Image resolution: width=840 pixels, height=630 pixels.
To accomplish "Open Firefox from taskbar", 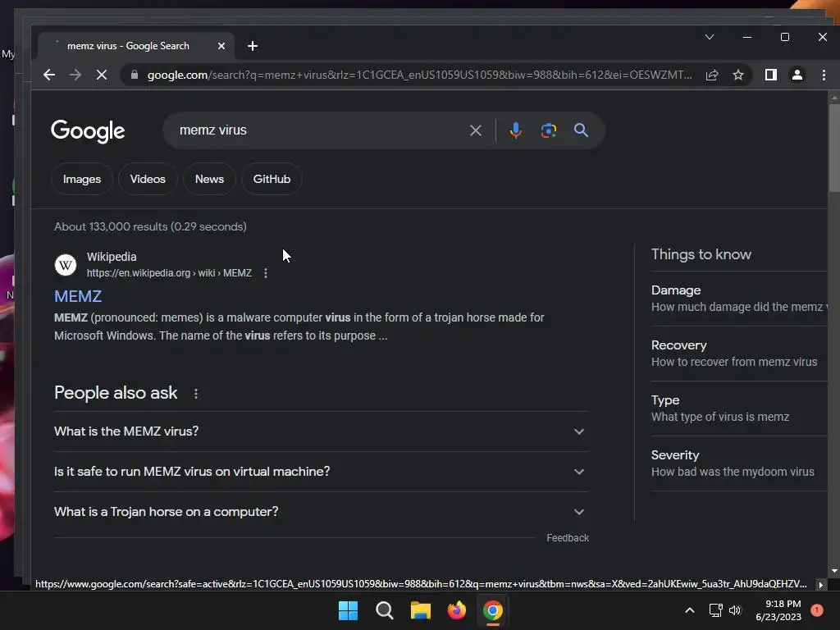I will click(x=456, y=610).
